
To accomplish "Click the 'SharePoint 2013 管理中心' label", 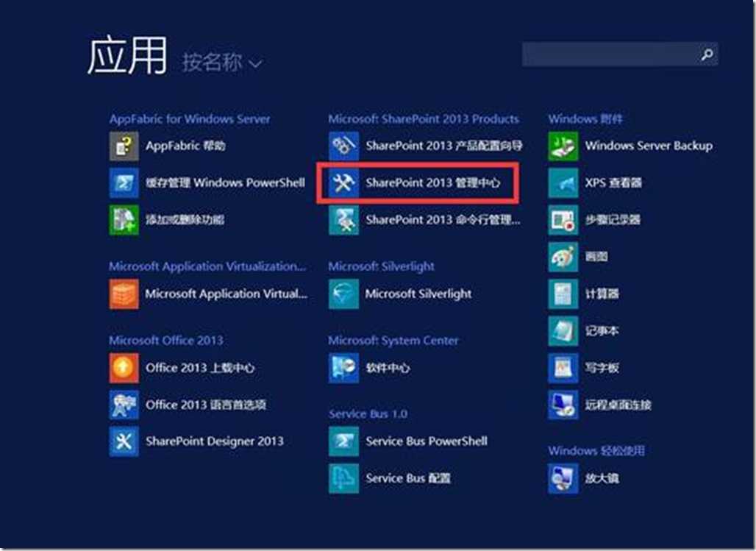I will coord(433,183).
